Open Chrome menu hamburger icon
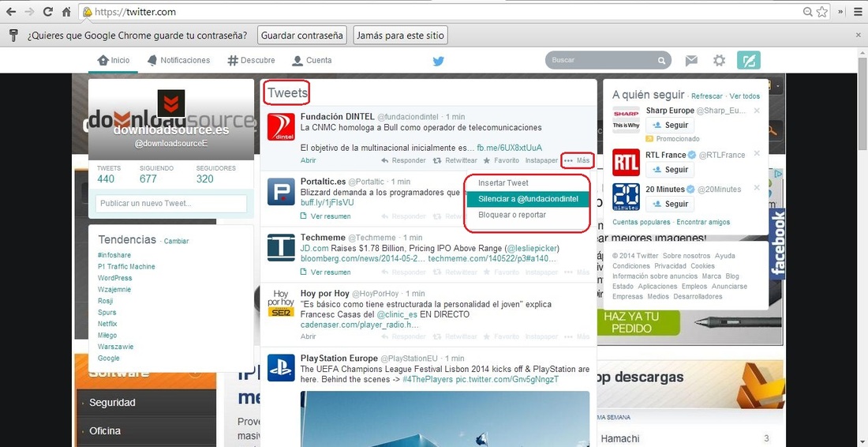868x447 pixels. pyautogui.click(x=856, y=12)
